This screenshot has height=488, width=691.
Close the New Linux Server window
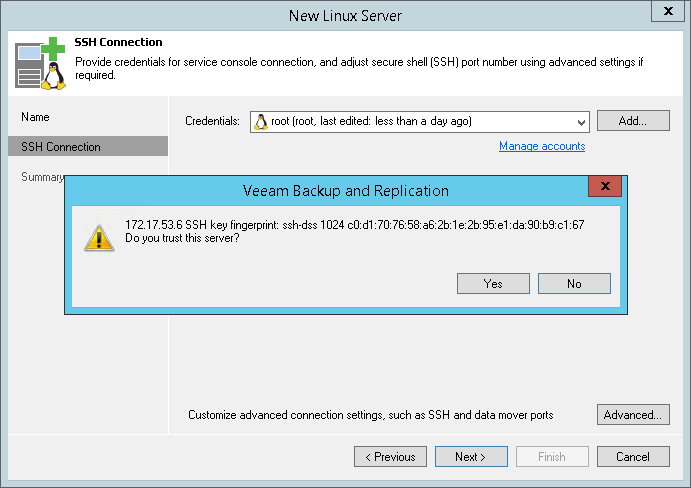(668, 11)
